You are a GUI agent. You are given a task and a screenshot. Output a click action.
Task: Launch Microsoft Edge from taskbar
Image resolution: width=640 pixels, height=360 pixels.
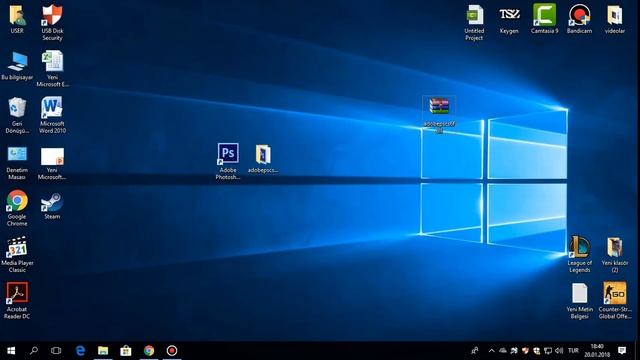80,351
